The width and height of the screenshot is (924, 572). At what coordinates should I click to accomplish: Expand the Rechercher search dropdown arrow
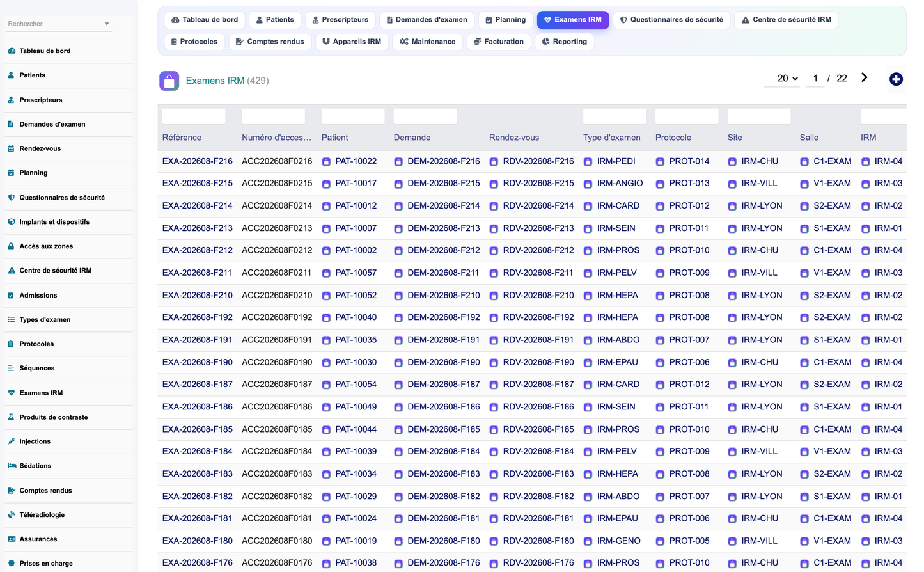107,24
